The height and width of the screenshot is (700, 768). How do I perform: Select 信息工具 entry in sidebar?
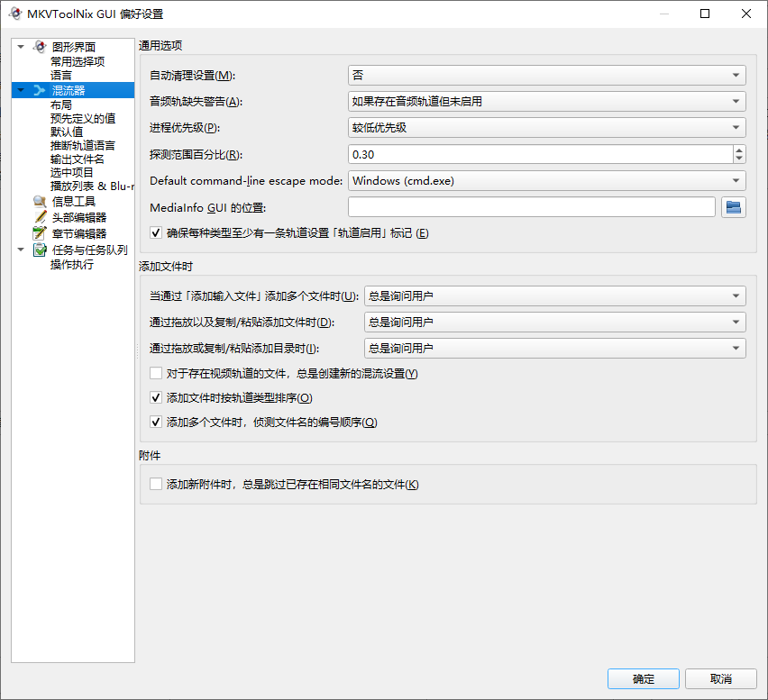coord(74,201)
